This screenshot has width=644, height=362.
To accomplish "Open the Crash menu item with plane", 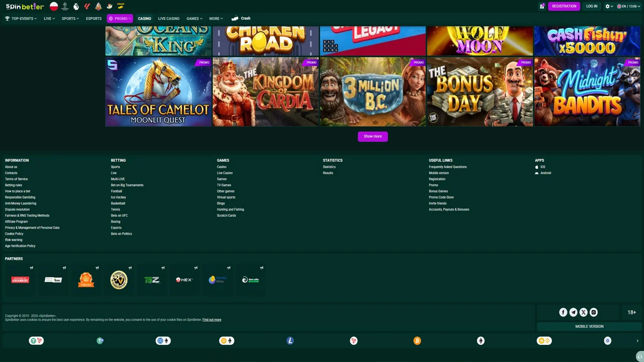I will pos(241,19).
